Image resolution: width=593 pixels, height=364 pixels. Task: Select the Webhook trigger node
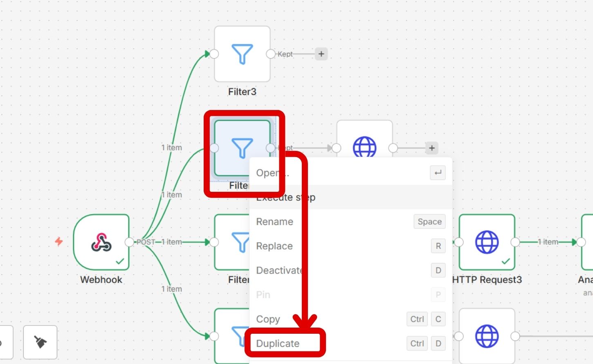pyautogui.click(x=101, y=242)
